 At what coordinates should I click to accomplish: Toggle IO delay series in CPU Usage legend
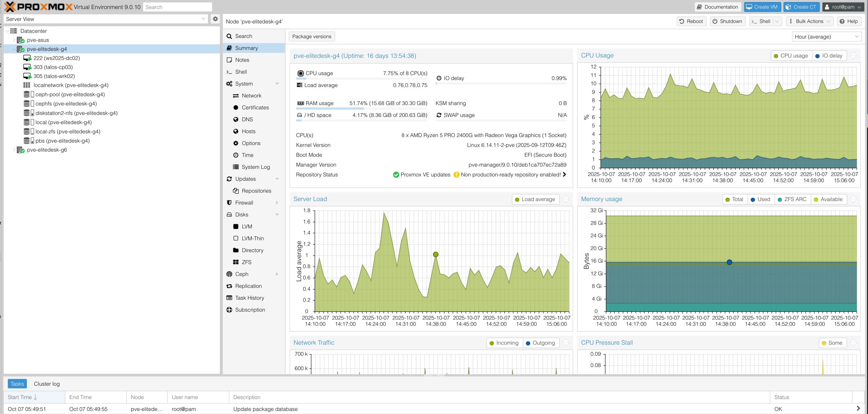(x=829, y=56)
